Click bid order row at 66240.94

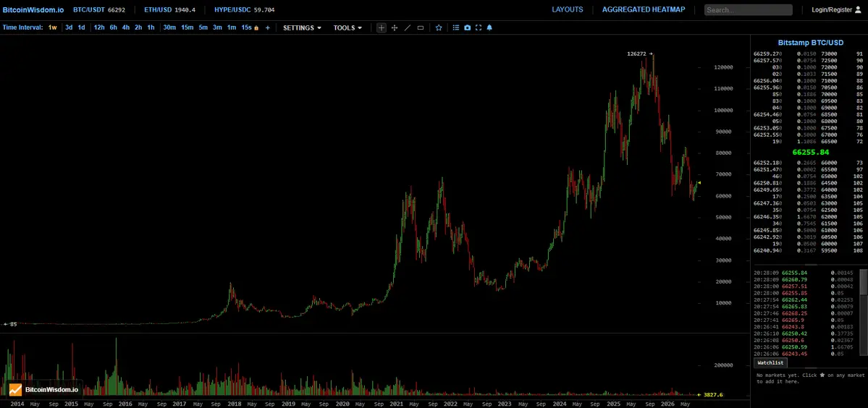(808, 250)
